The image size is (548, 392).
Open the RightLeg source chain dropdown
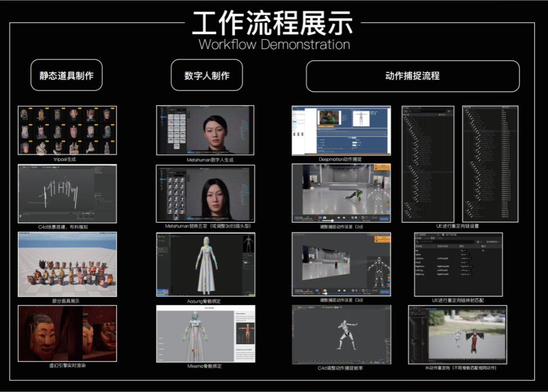pos(466,274)
